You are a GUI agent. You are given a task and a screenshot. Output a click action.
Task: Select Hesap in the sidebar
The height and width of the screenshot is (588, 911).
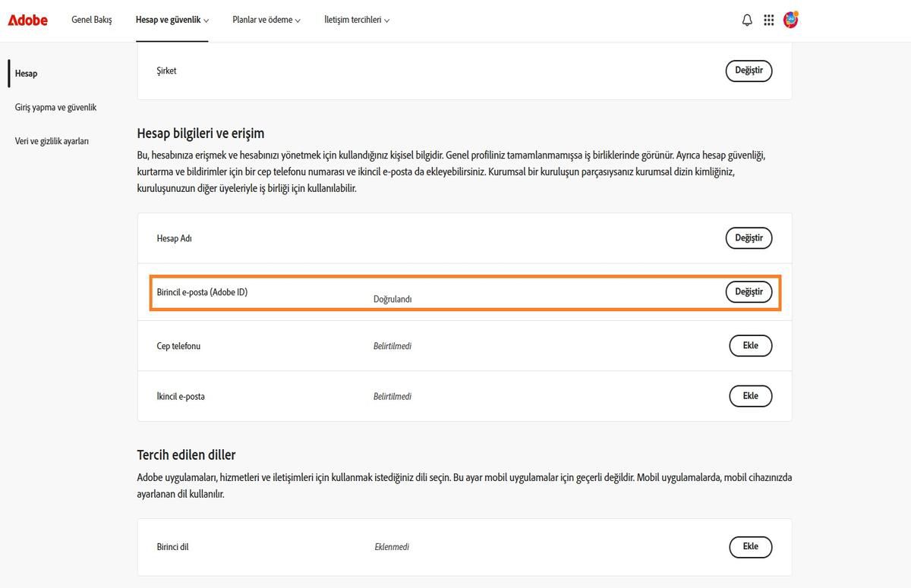(26, 73)
